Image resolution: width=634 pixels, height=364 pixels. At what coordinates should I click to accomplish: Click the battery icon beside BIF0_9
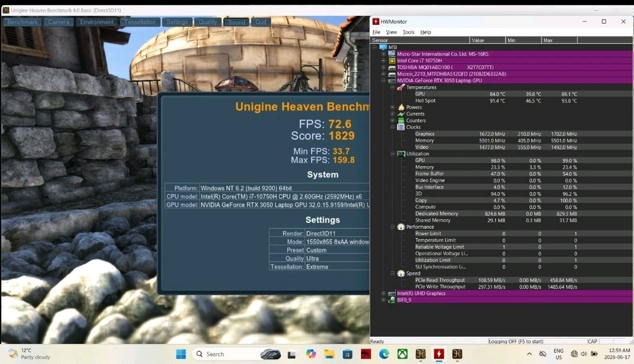(x=392, y=300)
